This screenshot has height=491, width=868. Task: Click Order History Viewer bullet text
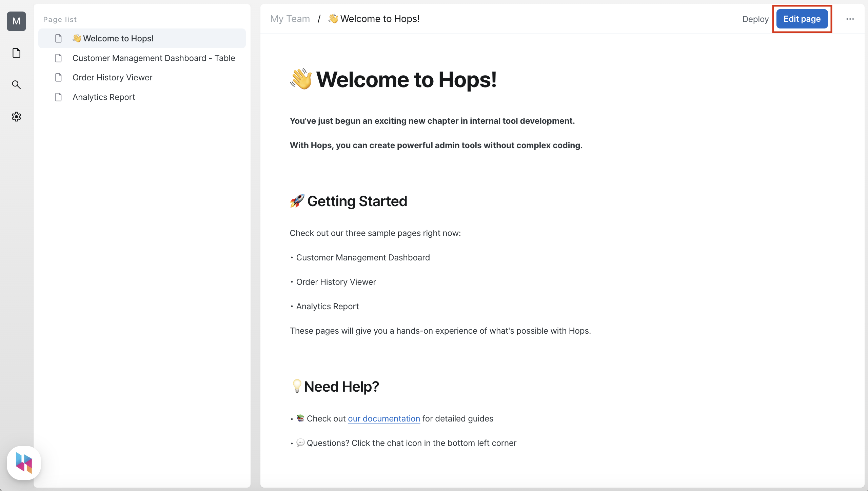point(336,282)
